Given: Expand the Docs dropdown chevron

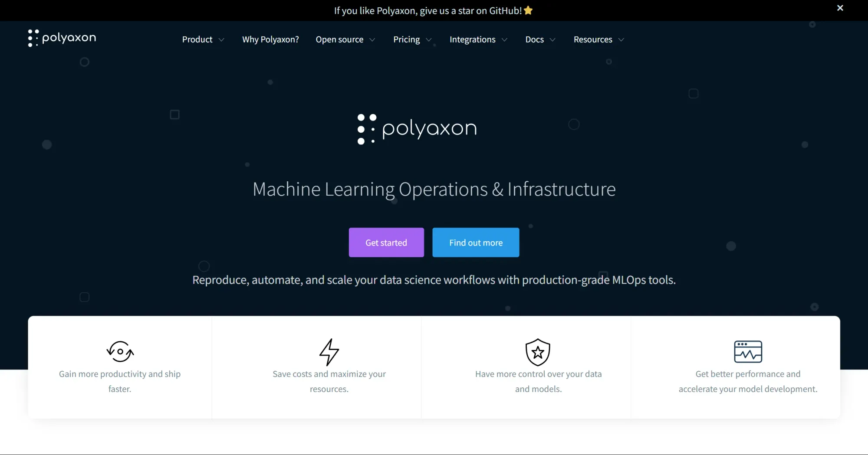Looking at the screenshot, I should pos(552,40).
